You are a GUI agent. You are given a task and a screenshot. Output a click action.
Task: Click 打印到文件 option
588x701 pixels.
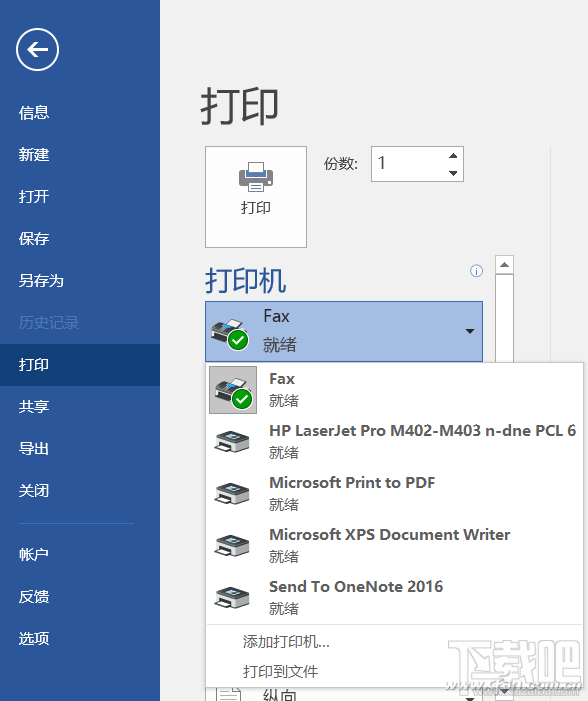click(280, 671)
